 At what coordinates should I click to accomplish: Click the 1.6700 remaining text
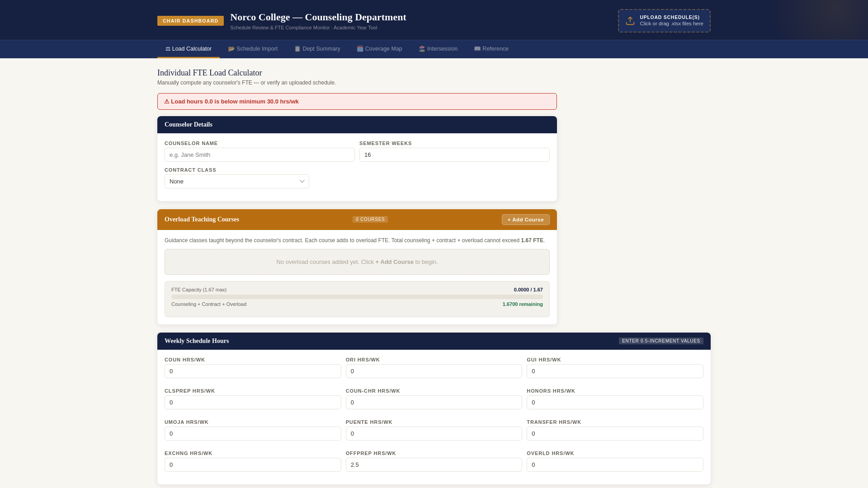click(523, 305)
